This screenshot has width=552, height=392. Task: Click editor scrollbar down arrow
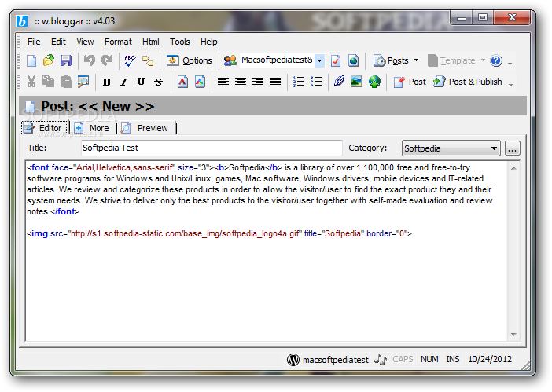point(513,335)
